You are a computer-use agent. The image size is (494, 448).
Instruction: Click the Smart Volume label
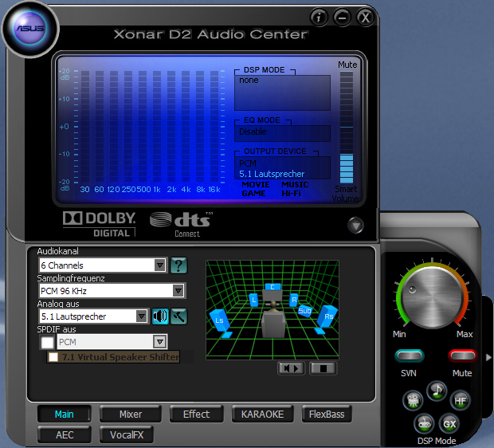346,194
